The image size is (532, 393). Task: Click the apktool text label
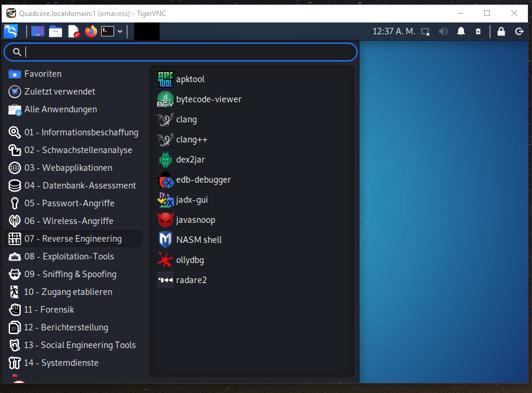(x=190, y=79)
